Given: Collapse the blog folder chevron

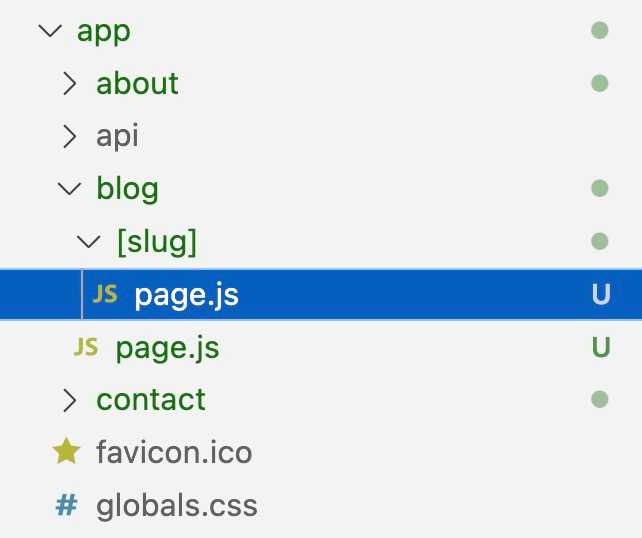Looking at the screenshot, I should [68, 188].
